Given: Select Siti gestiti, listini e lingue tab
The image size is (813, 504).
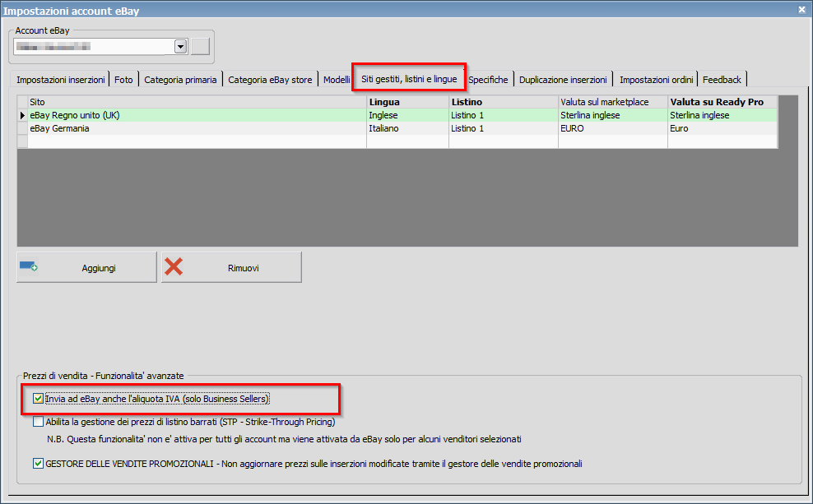Looking at the screenshot, I should [x=409, y=79].
